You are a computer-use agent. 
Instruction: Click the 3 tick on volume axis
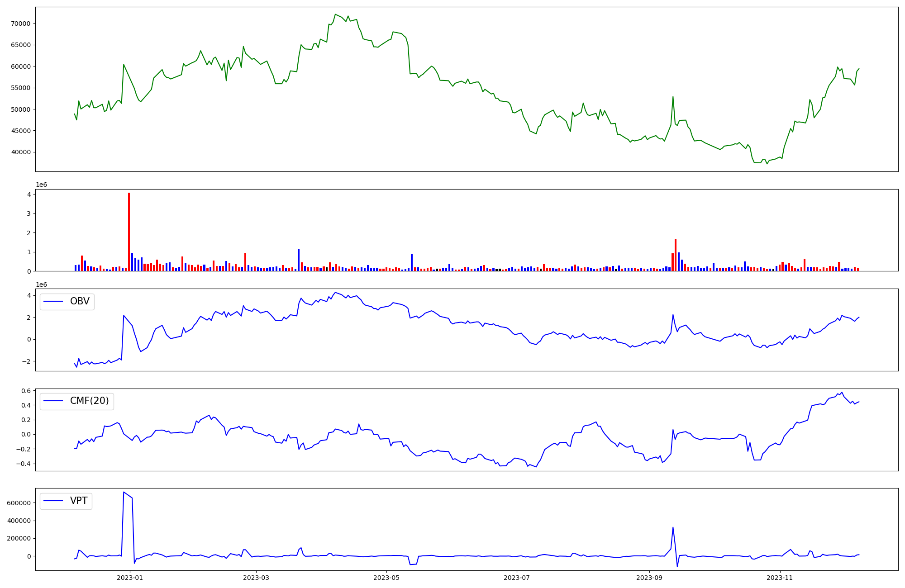tap(29, 213)
